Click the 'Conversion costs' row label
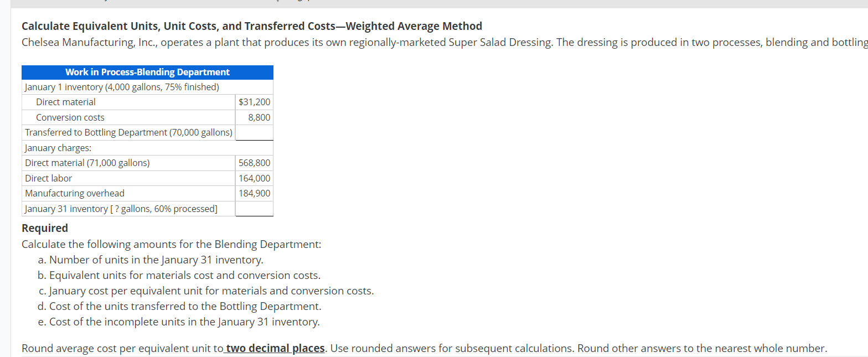Viewport: 868px width, 357px height. [70, 117]
